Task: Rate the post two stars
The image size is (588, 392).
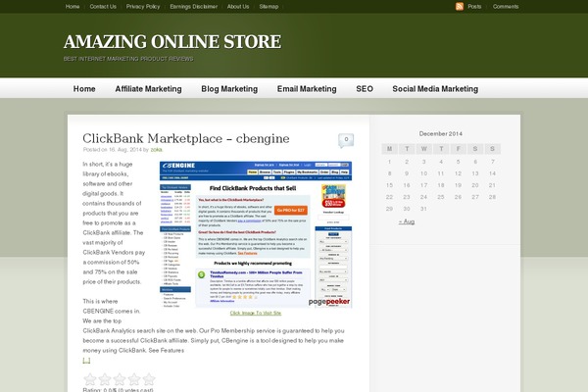Action: [105, 379]
